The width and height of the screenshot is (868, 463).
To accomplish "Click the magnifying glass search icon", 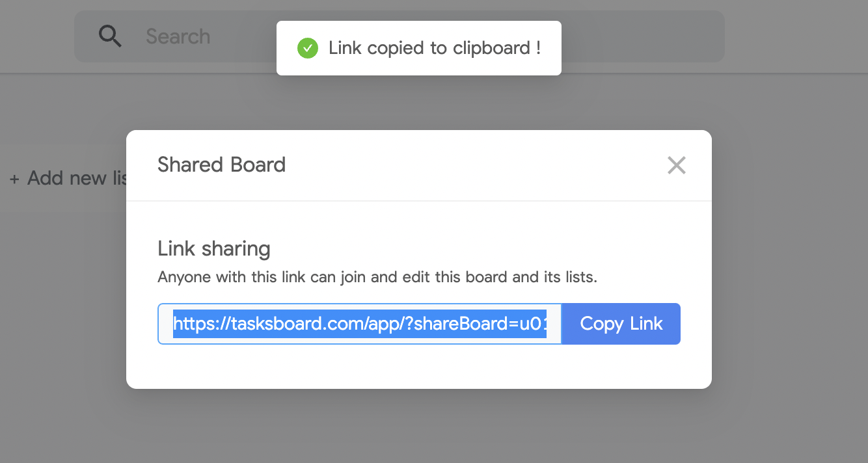I will (x=110, y=36).
